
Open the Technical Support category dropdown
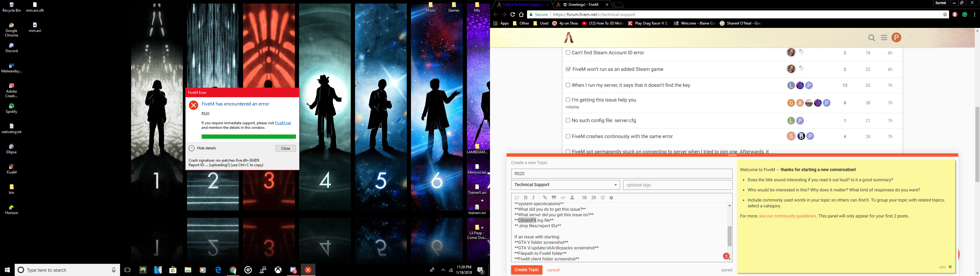pos(565,185)
